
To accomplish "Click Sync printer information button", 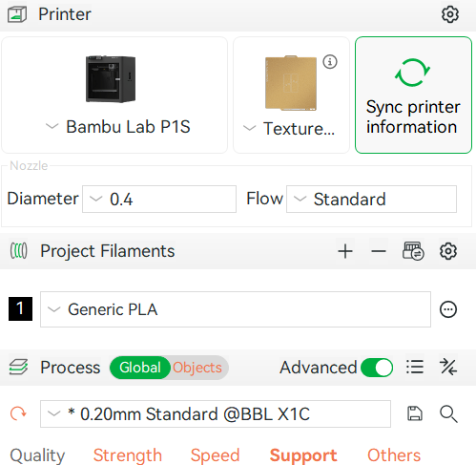I will [x=413, y=95].
